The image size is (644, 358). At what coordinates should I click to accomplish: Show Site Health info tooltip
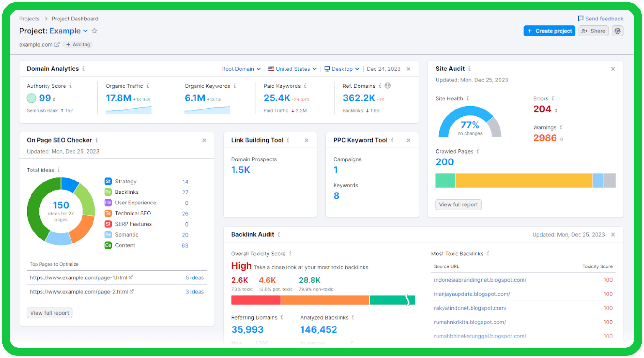(468, 98)
